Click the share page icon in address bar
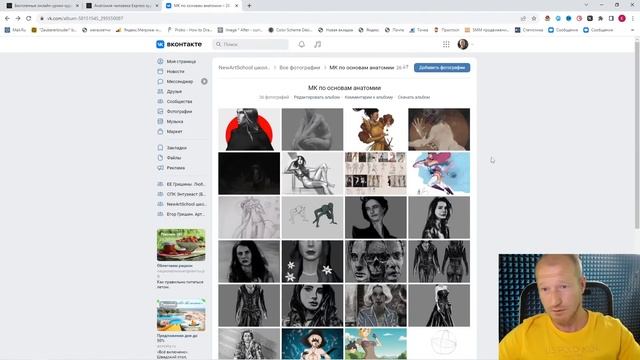 click(523, 18)
